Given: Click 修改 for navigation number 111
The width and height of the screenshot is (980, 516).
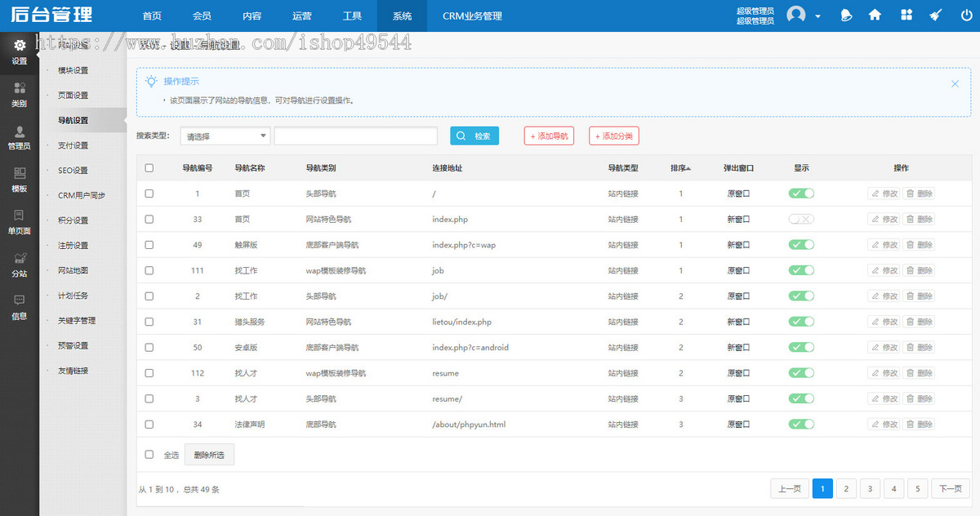Looking at the screenshot, I should [x=884, y=270].
